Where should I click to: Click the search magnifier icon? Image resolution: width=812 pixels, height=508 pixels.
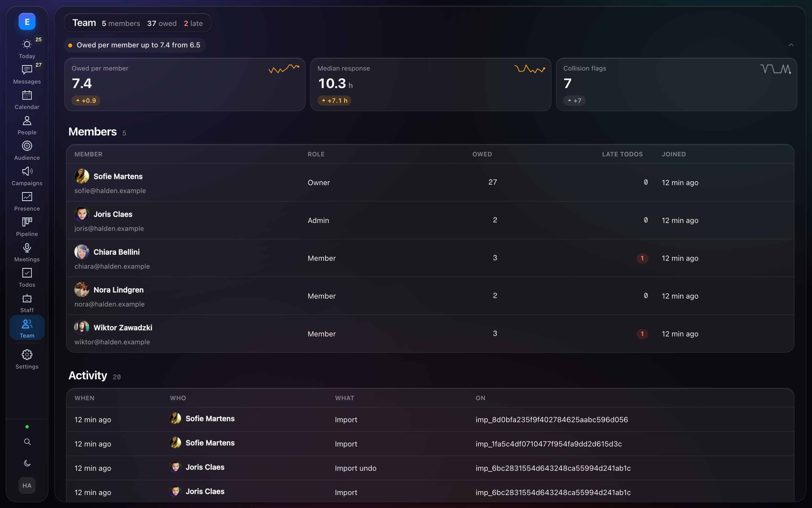coord(27,442)
